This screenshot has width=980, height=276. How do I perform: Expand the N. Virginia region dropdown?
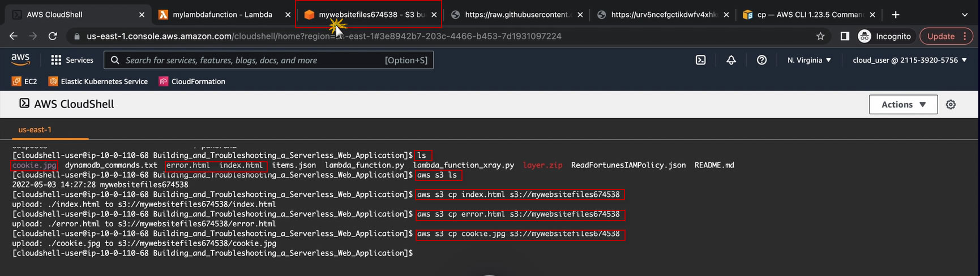coord(809,60)
